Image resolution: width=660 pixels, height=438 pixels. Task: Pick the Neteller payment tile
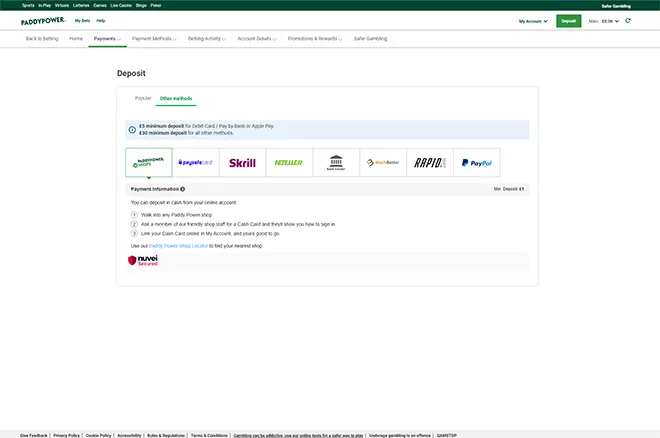[289, 162]
